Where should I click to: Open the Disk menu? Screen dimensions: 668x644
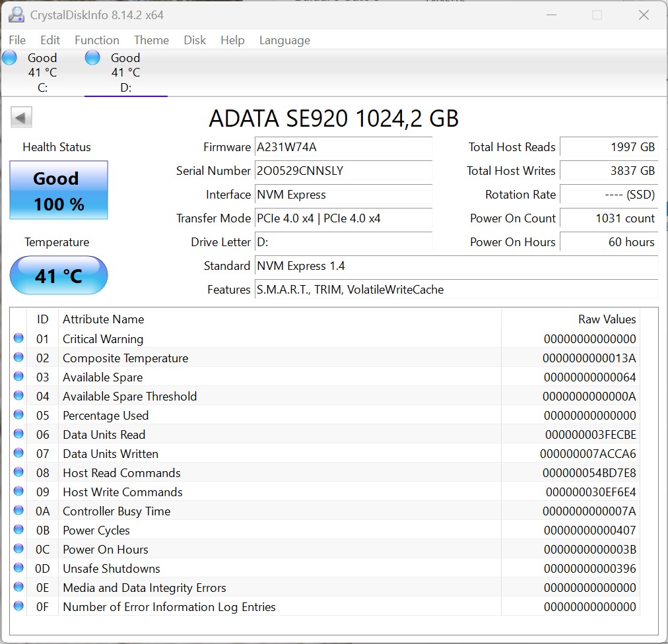[x=195, y=40]
